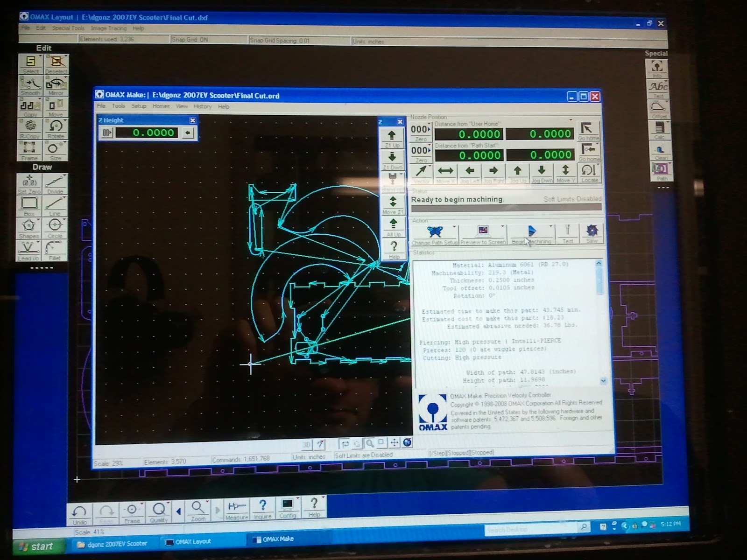
Task: Select the Circle drawing tool
Action: 55,228
